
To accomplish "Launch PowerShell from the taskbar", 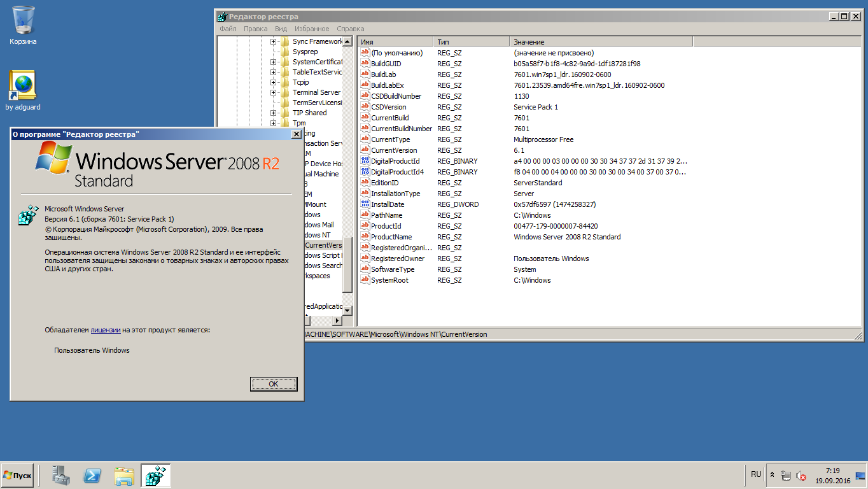I will pos(93,476).
